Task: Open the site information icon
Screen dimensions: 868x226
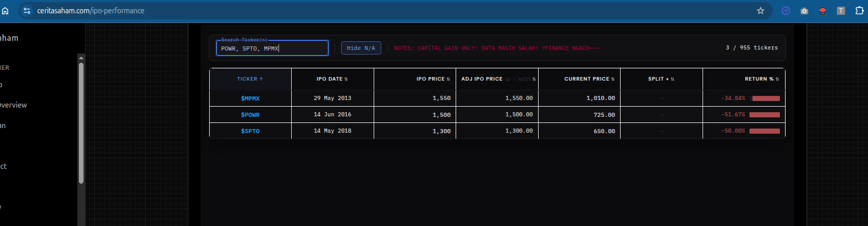Action: (27, 11)
